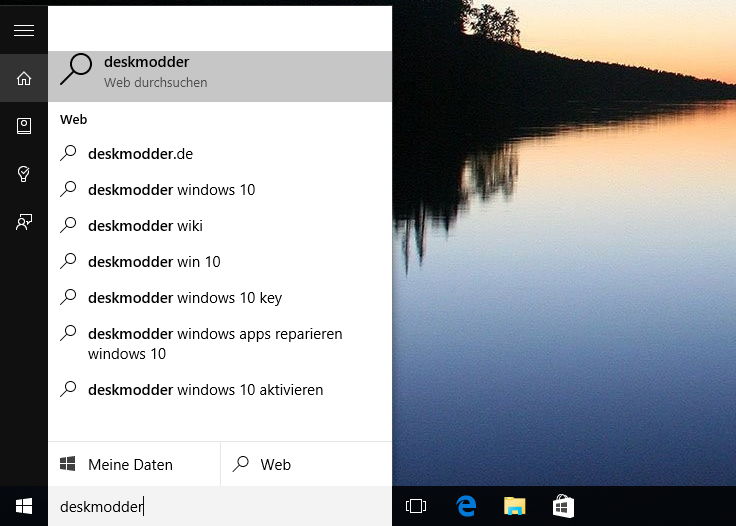Click magnifier icon beside 'deskmodder windows 10 key'

pos(68,297)
